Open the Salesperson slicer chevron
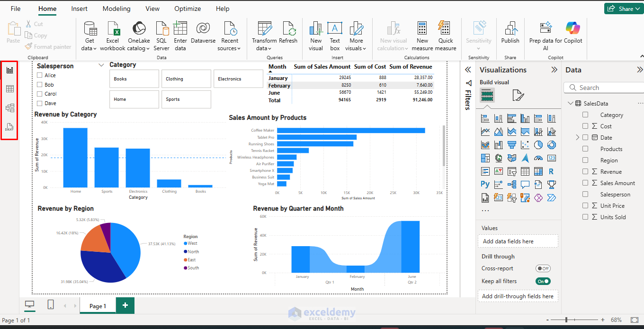This screenshot has width=644, height=329. [101, 65]
